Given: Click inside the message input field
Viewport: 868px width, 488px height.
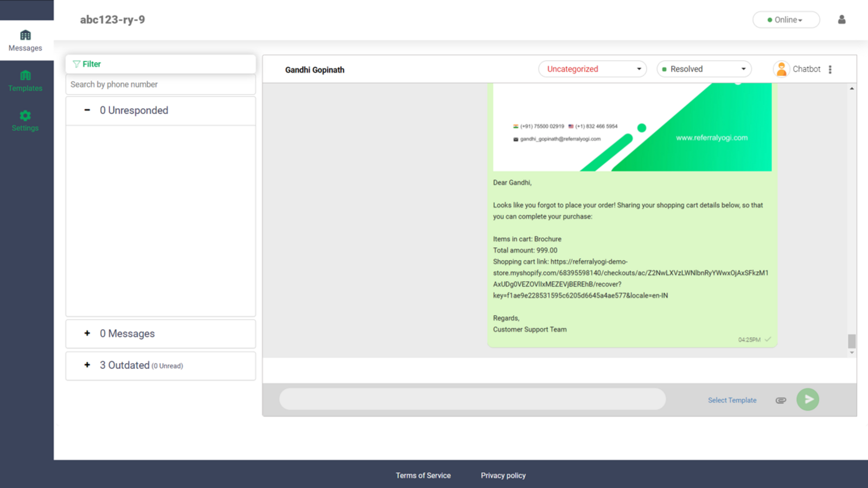Looking at the screenshot, I should point(472,399).
